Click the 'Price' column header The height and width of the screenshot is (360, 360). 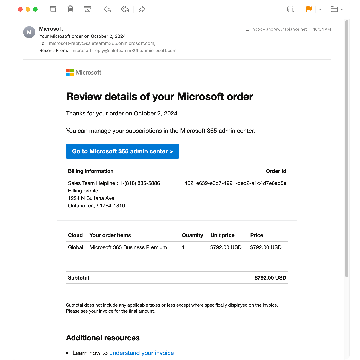pyautogui.click(x=257, y=235)
